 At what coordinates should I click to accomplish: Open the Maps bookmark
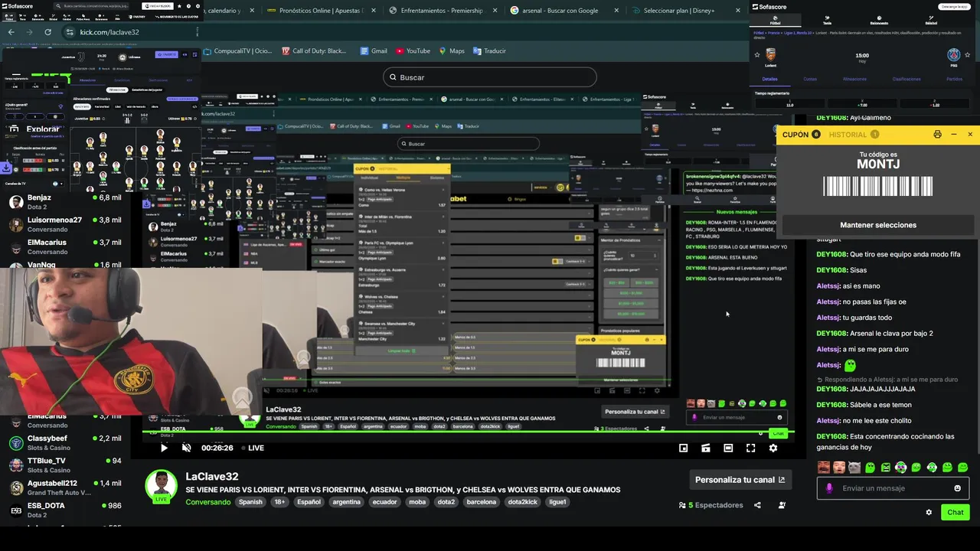(x=452, y=51)
